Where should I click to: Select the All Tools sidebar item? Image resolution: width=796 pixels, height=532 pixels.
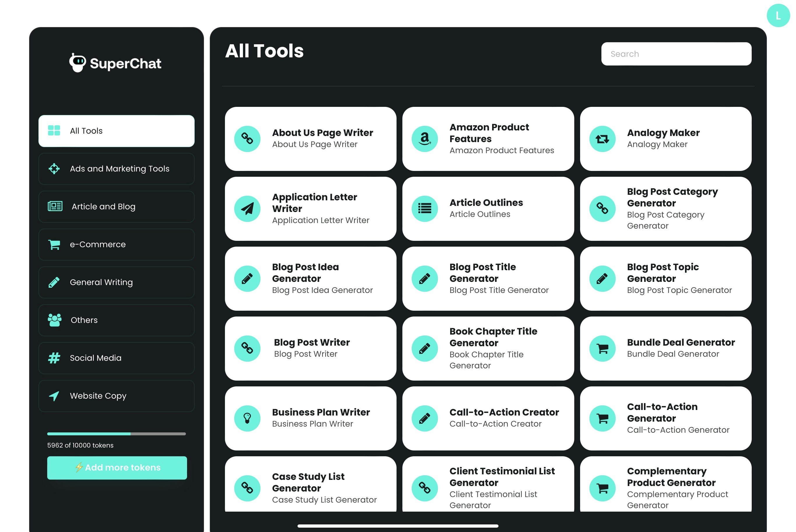tap(117, 131)
